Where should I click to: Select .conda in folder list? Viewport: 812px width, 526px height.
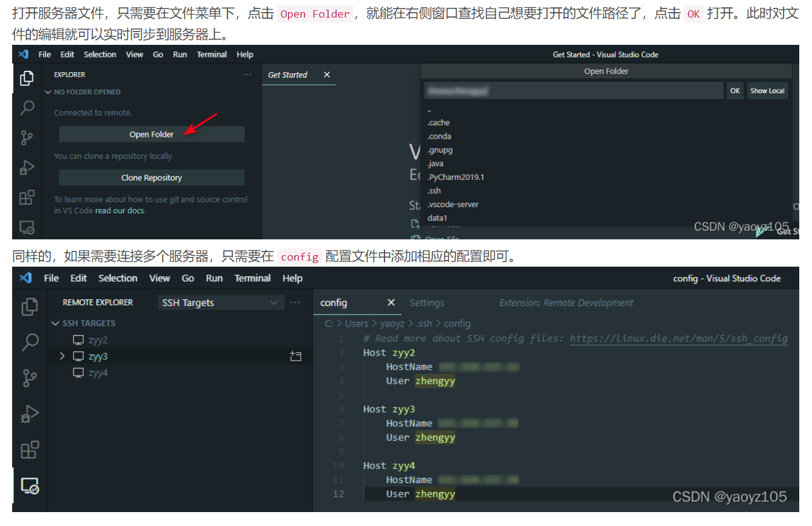coord(439,136)
